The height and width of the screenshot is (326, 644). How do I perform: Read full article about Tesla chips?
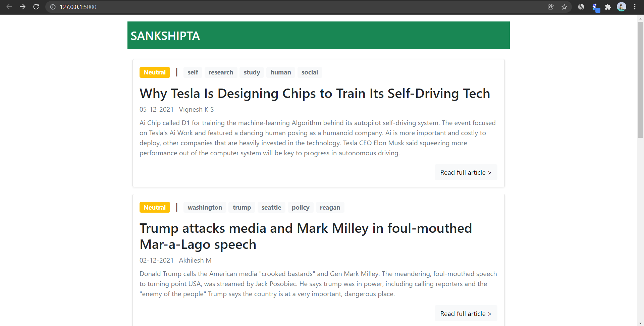click(466, 172)
